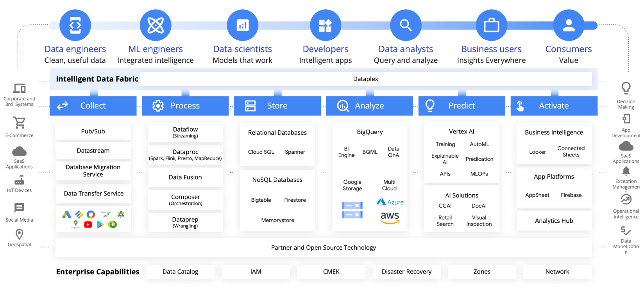Viewport: 644px width, 295px height.
Task: Select the BQML label
Action: tap(370, 152)
